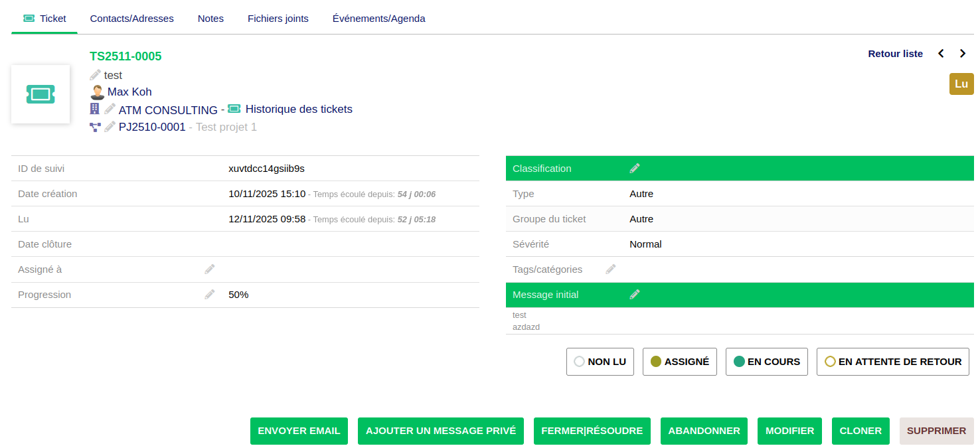Go to previous ticket with left chevron
The width and height of the screenshot is (980, 448).
point(941,54)
